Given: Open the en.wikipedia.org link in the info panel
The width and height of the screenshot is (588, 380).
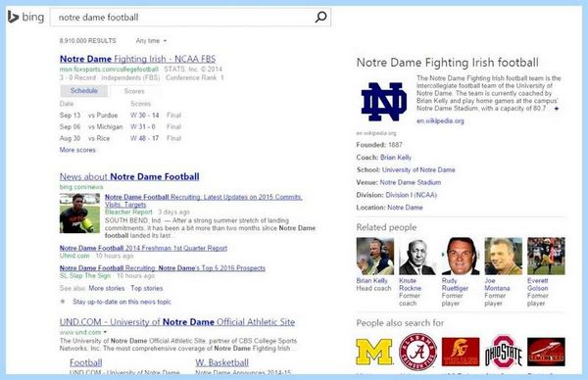Looking at the screenshot, I should click(x=440, y=120).
